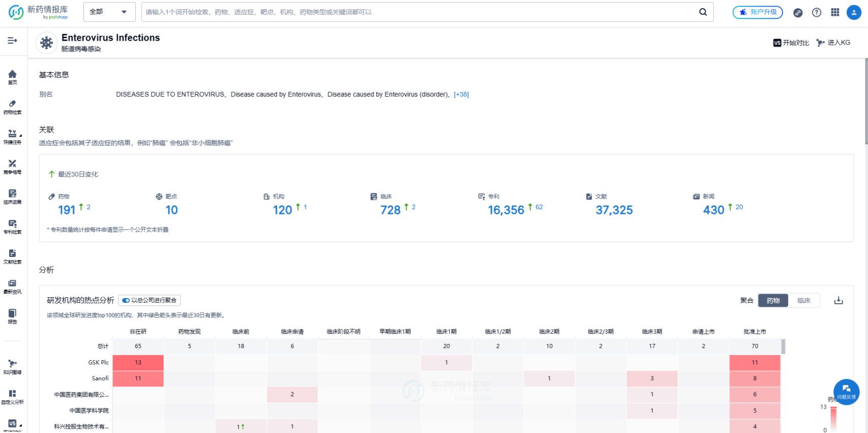Open the help question mark icon
Image resolution: width=868 pixels, height=433 pixels.
pyautogui.click(x=817, y=13)
